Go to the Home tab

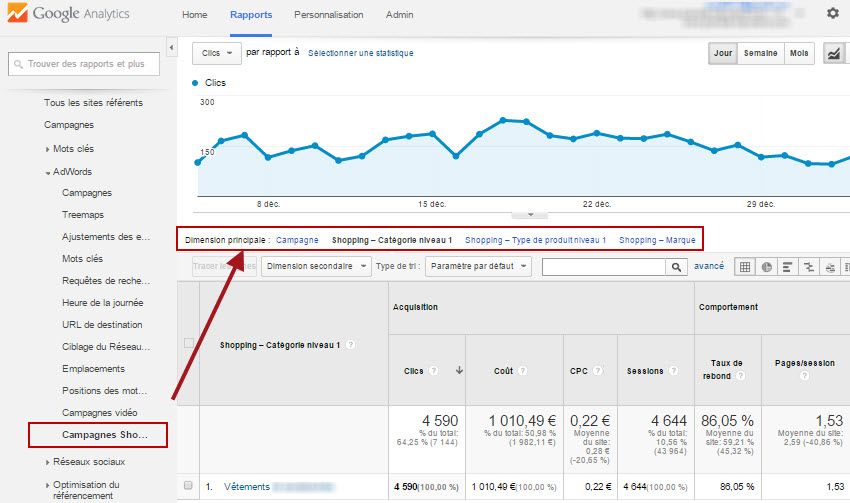195,15
